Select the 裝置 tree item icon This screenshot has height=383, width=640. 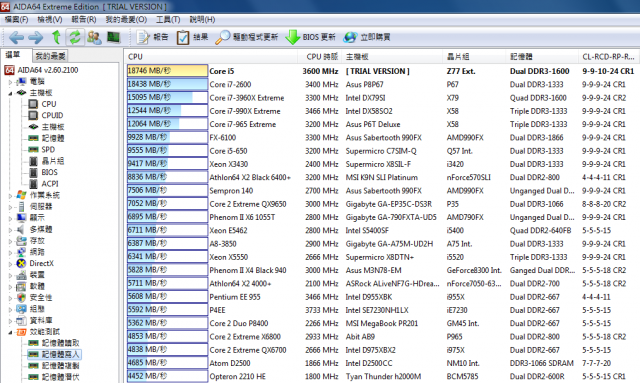pos(21,275)
